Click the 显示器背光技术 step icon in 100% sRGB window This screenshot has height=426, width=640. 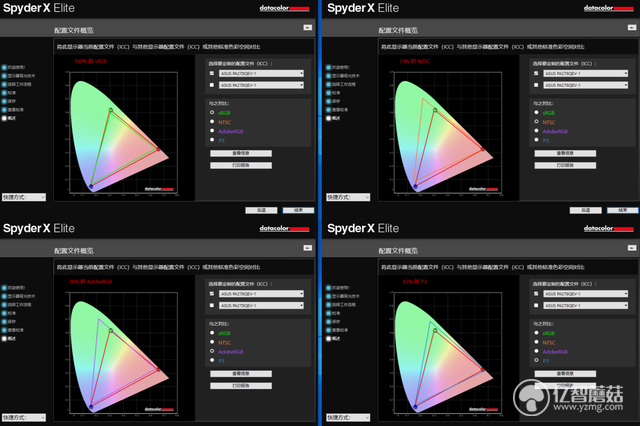[4, 76]
